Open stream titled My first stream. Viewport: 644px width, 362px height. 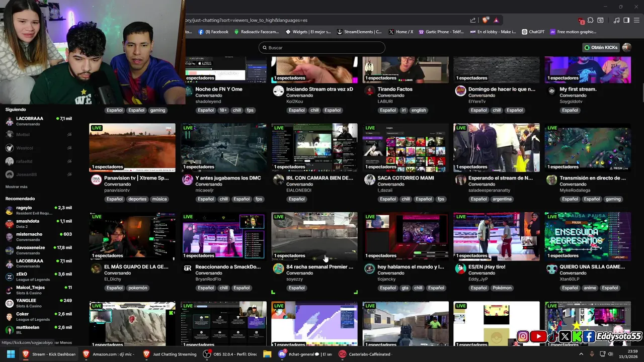(x=578, y=89)
